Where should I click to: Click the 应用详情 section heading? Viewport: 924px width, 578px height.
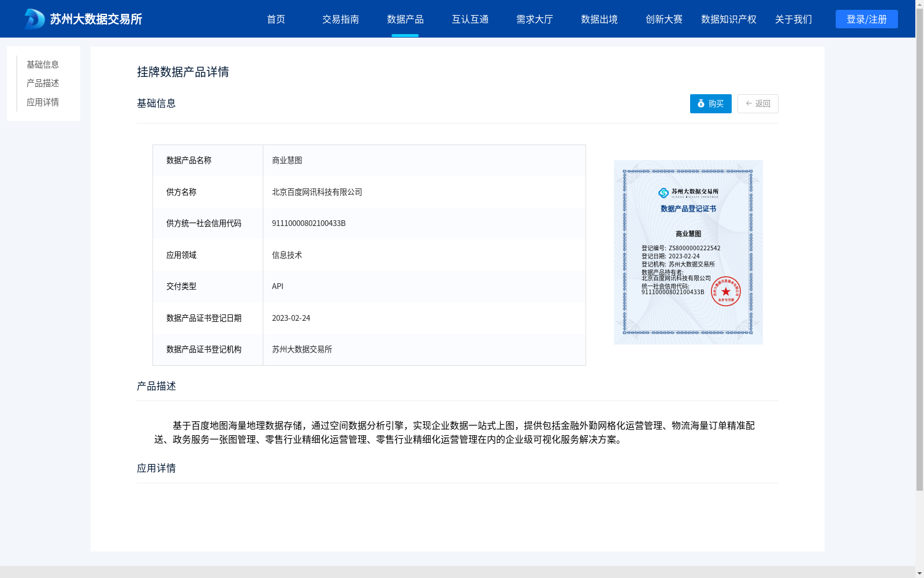tap(157, 468)
